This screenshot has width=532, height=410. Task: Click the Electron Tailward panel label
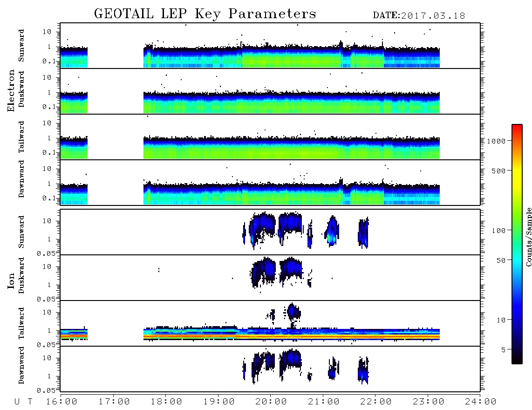pyautogui.click(x=21, y=137)
